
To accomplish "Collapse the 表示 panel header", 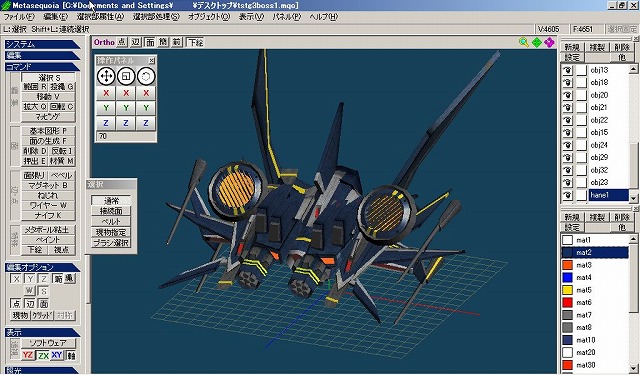I will 42,333.
